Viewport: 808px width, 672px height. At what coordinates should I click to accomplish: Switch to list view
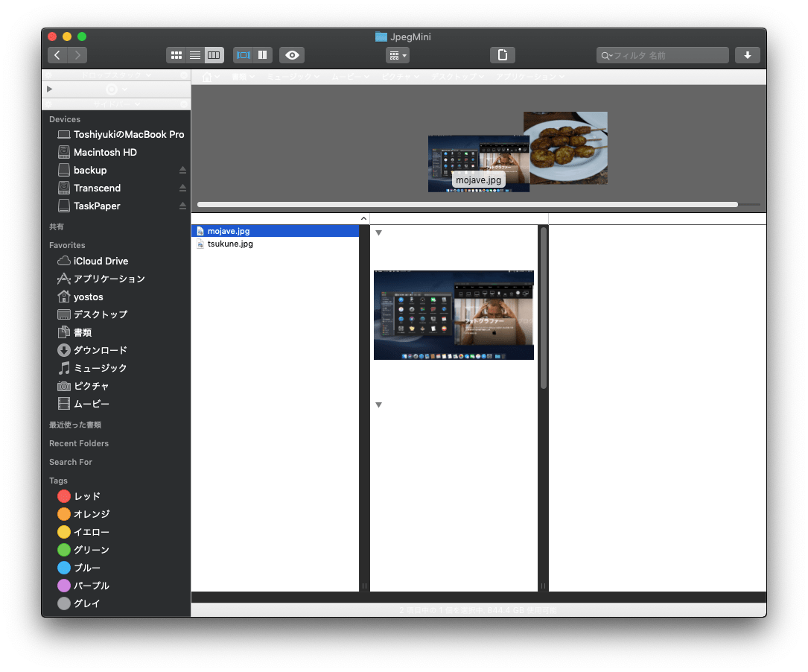pos(195,55)
